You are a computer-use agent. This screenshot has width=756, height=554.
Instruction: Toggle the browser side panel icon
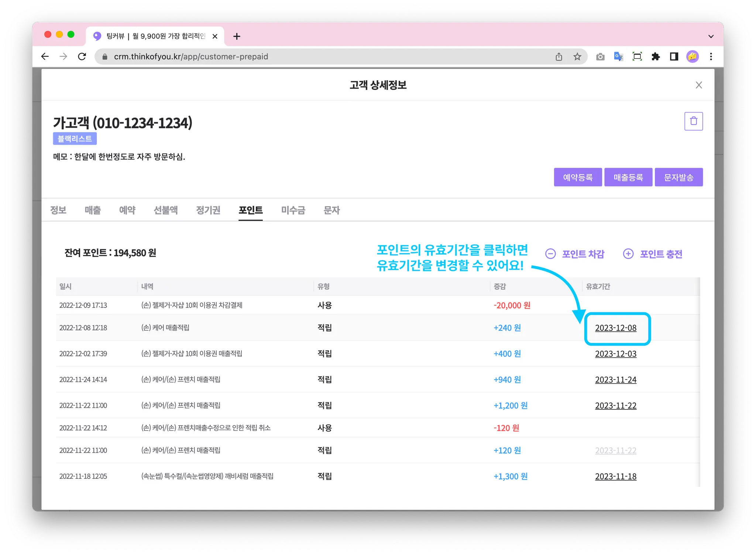pos(674,56)
